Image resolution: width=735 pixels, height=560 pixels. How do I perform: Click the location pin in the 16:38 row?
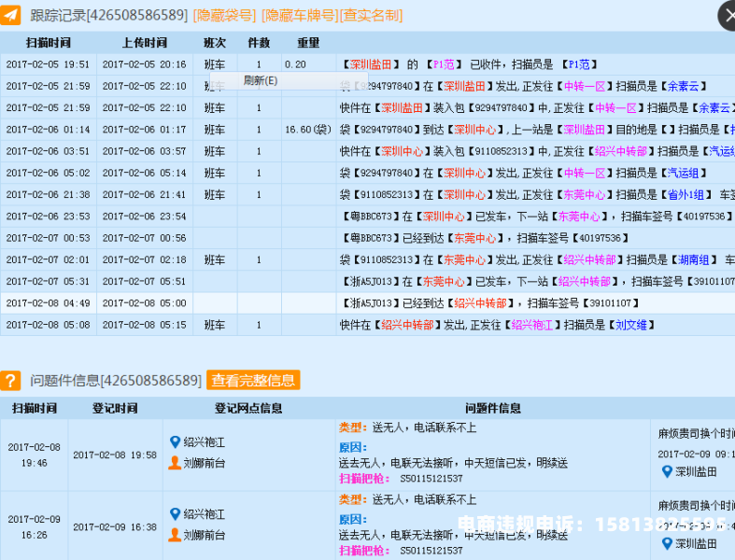175,514
